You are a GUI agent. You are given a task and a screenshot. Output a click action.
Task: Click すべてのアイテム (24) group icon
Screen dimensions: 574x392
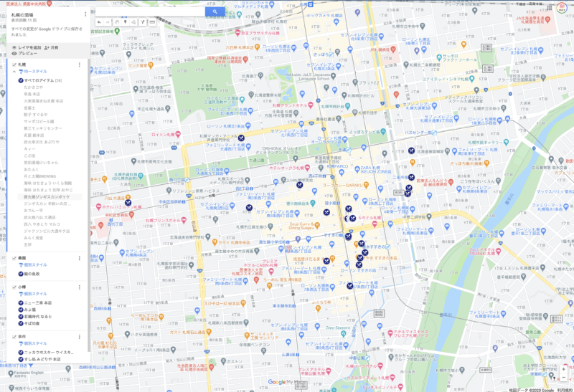pyautogui.click(x=21, y=80)
